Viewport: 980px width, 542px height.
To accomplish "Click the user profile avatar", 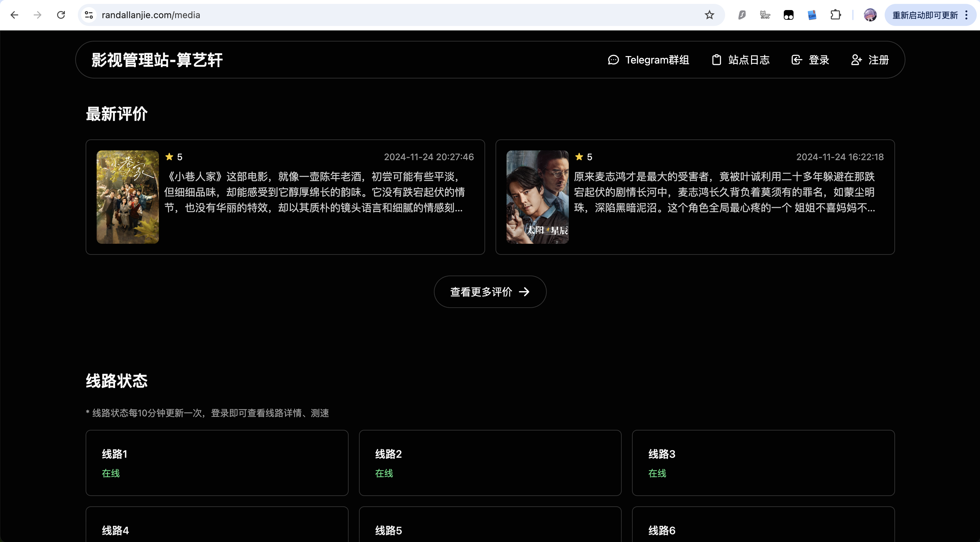I will (870, 15).
